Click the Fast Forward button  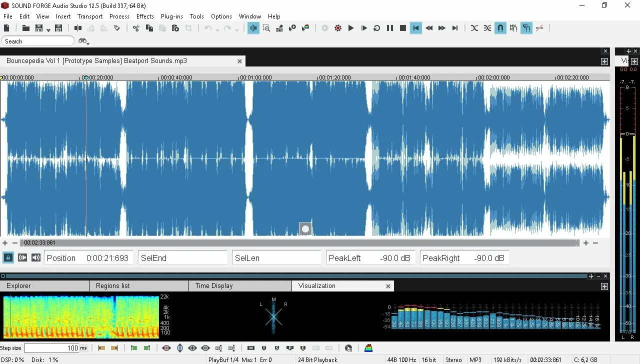pyautogui.click(x=442, y=28)
